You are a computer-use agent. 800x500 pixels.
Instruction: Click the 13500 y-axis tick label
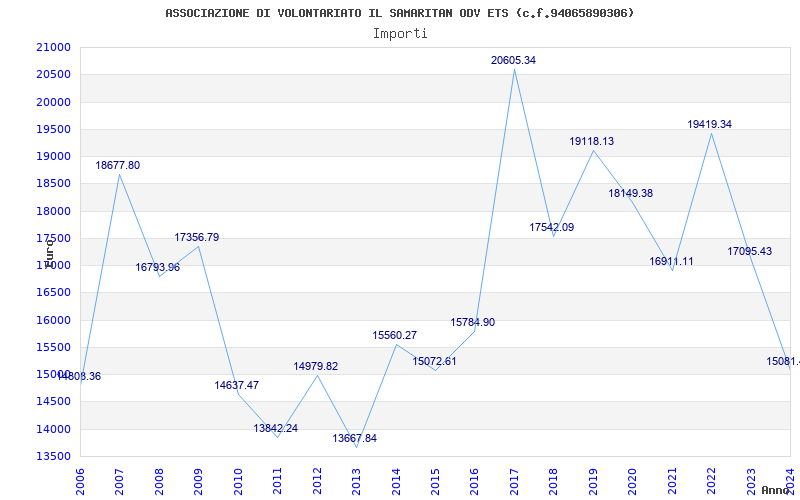(x=53, y=456)
